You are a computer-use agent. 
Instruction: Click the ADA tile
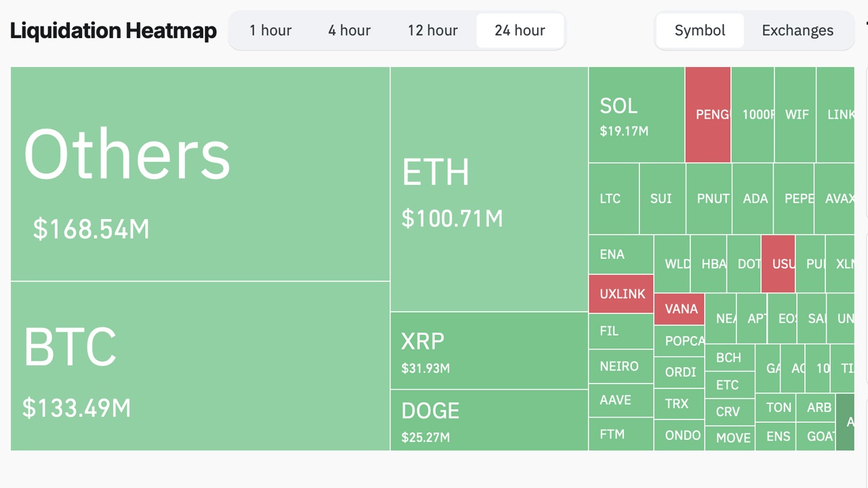click(753, 199)
